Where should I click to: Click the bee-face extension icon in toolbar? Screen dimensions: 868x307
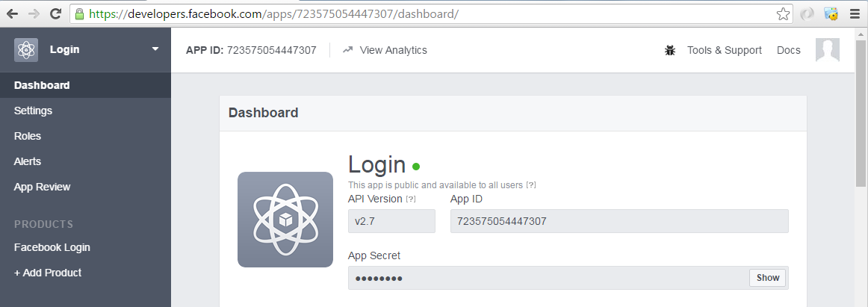click(831, 14)
